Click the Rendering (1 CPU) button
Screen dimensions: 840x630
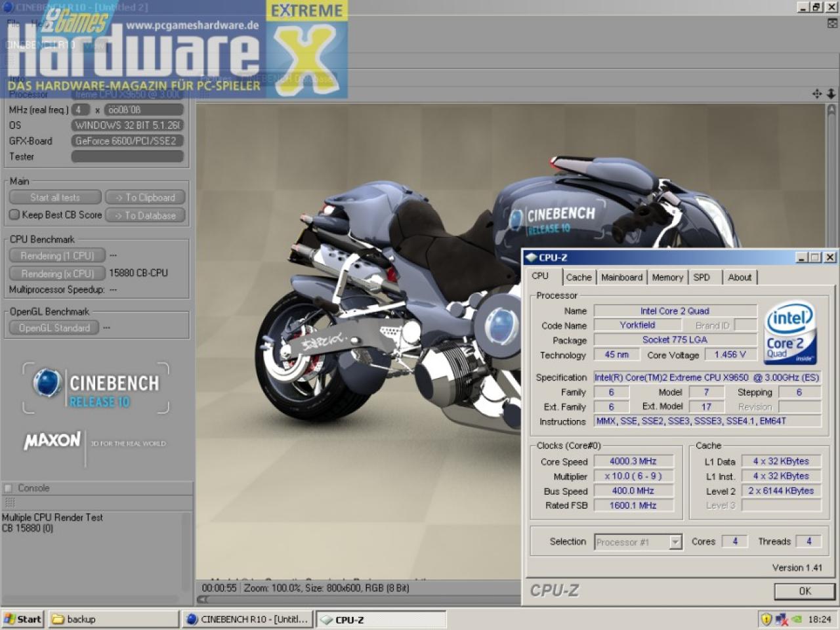coord(57,256)
